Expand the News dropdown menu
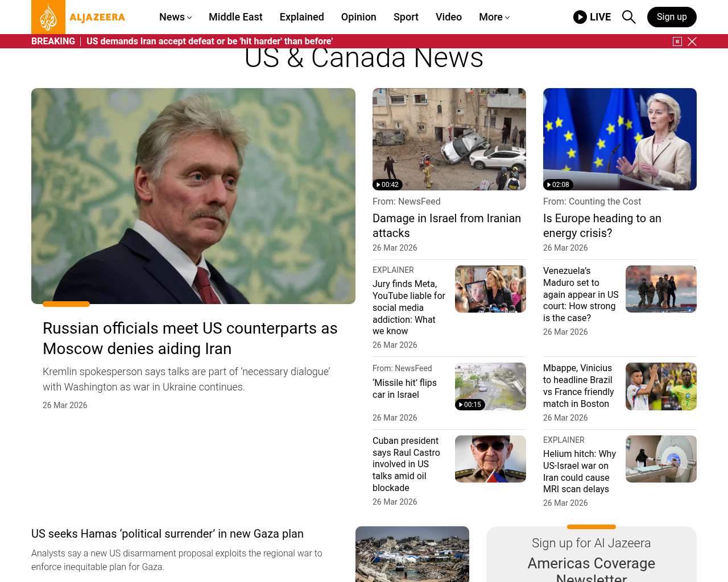The image size is (728, 582). tap(175, 17)
